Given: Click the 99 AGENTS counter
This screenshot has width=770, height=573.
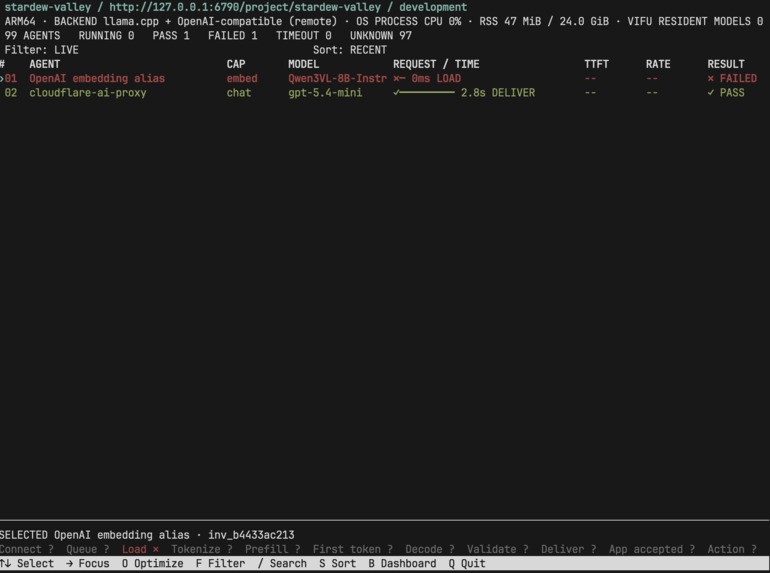Looking at the screenshot, I should click(32, 36).
